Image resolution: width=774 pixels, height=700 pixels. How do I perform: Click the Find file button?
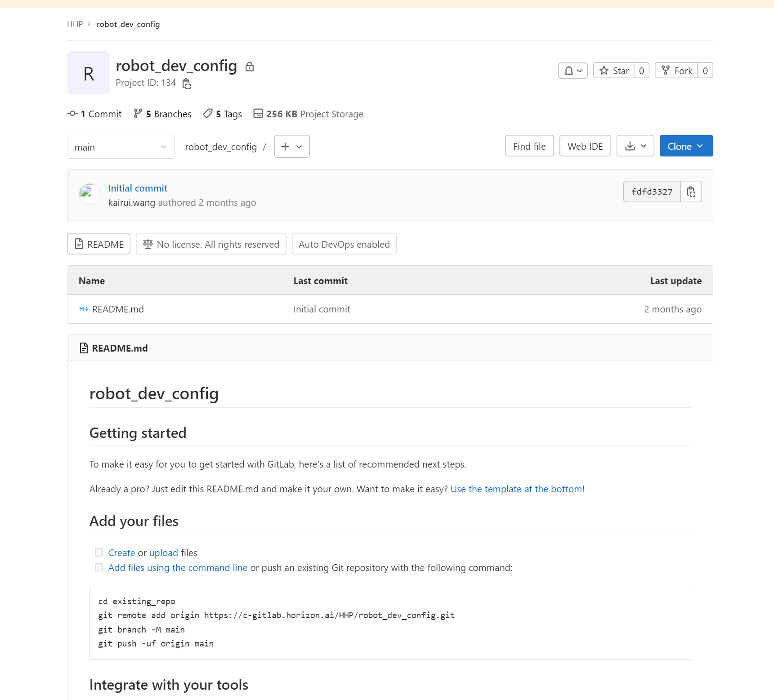tap(529, 146)
